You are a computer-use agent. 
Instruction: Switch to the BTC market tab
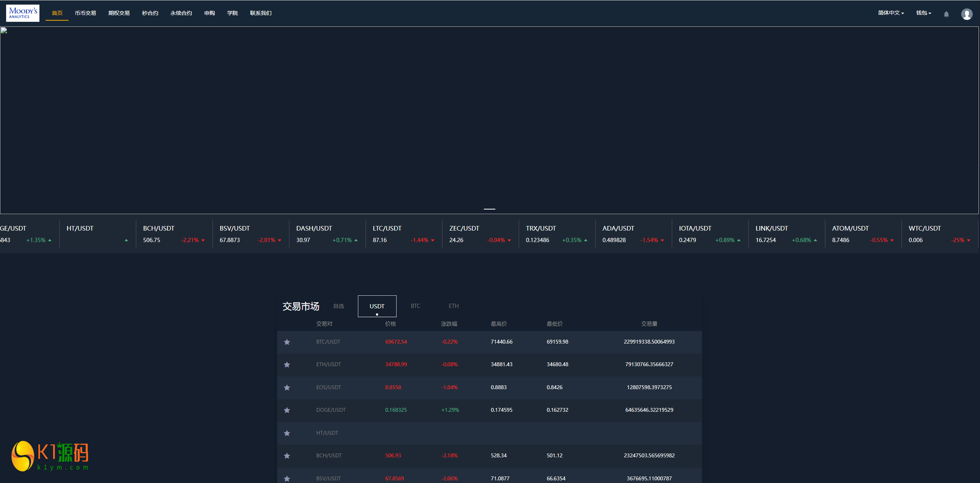(415, 306)
